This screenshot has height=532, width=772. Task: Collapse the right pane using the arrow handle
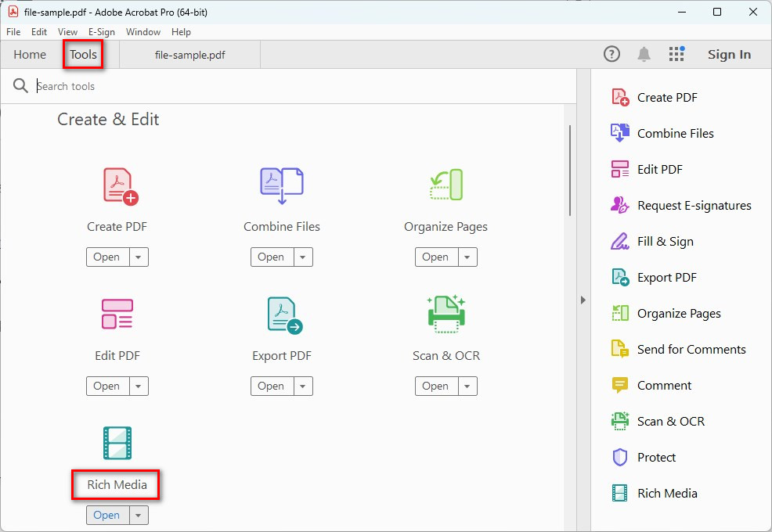click(583, 300)
